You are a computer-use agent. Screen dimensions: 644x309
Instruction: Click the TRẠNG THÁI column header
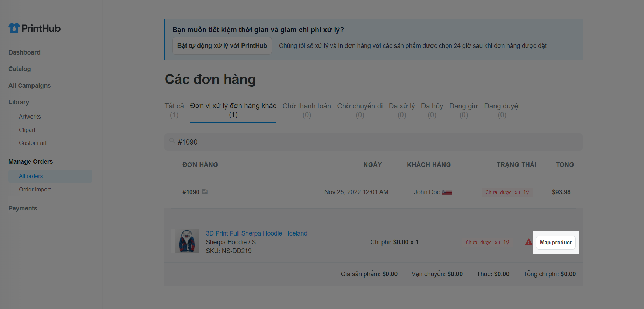coord(517,165)
